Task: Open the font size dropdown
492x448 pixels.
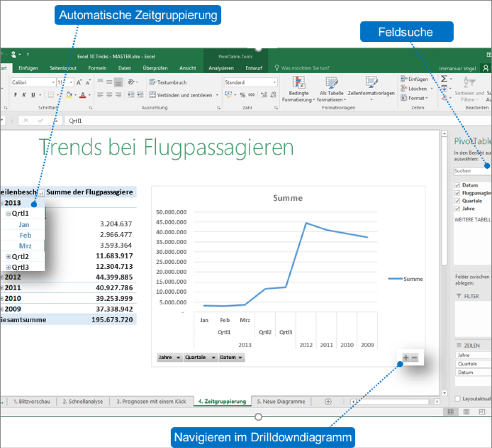Action: click(71, 82)
